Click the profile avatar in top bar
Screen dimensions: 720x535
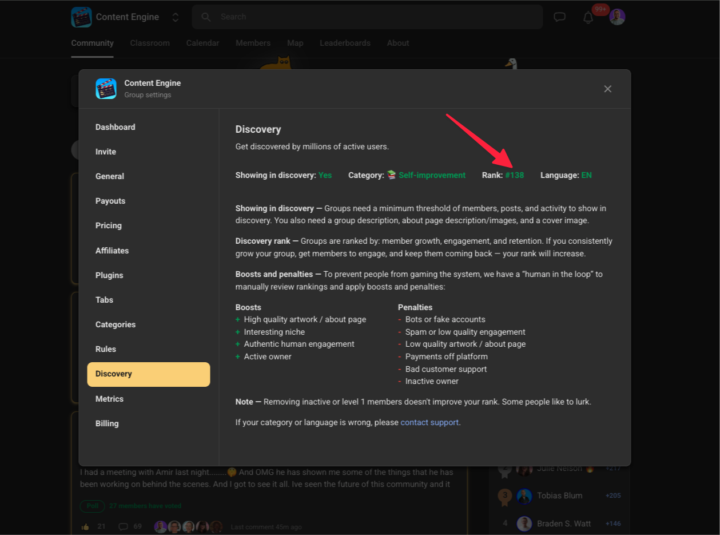617,17
